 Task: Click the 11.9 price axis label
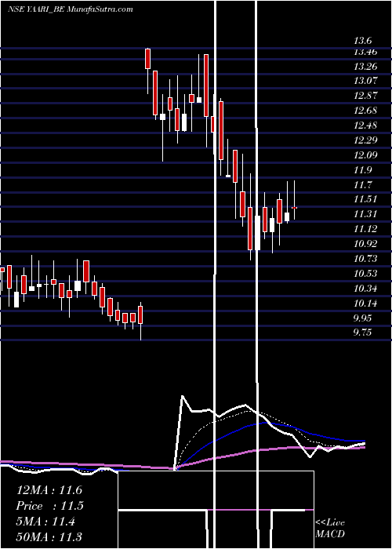pyautogui.click(x=362, y=170)
